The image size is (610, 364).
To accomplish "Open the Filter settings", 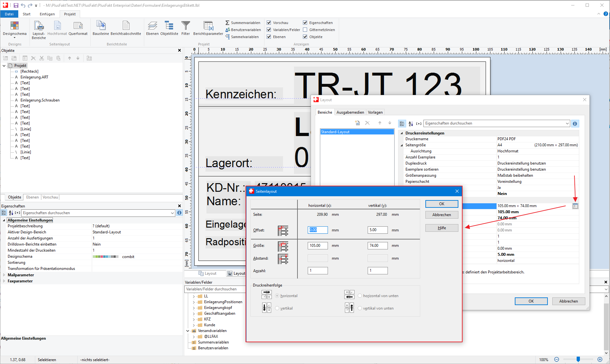I will (x=186, y=28).
